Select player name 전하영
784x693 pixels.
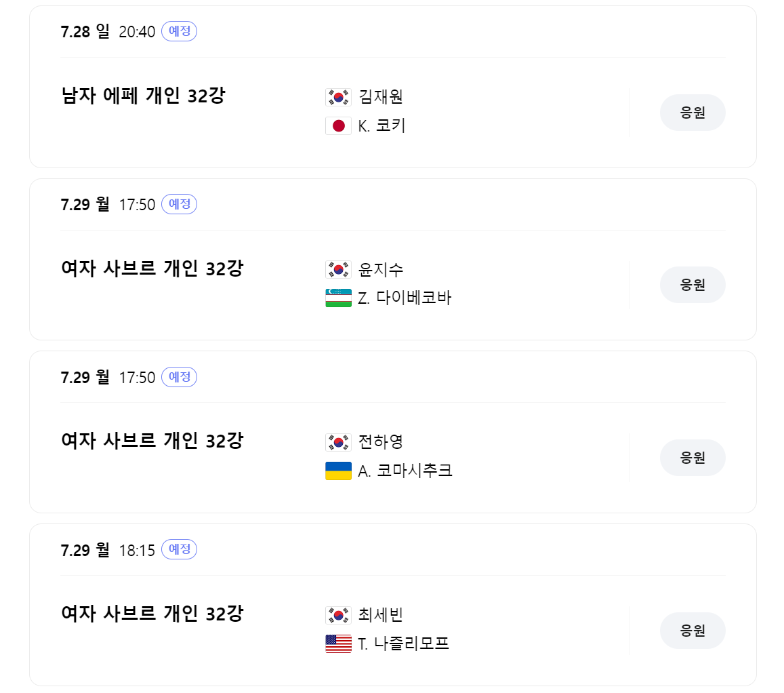(381, 442)
